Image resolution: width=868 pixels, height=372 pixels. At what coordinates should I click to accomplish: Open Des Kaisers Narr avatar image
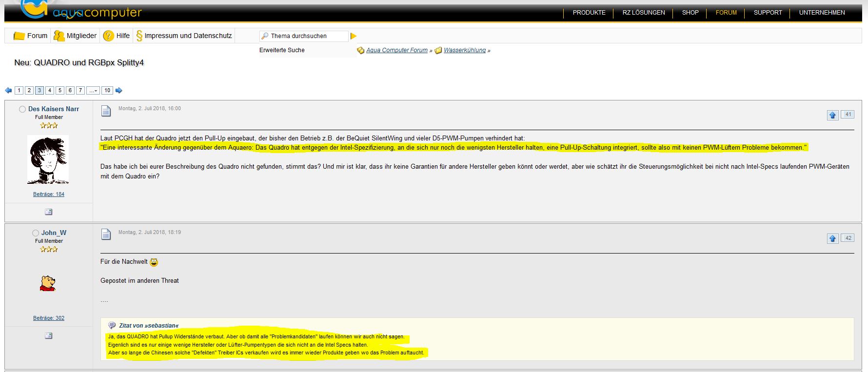click(x=48, y=160)
